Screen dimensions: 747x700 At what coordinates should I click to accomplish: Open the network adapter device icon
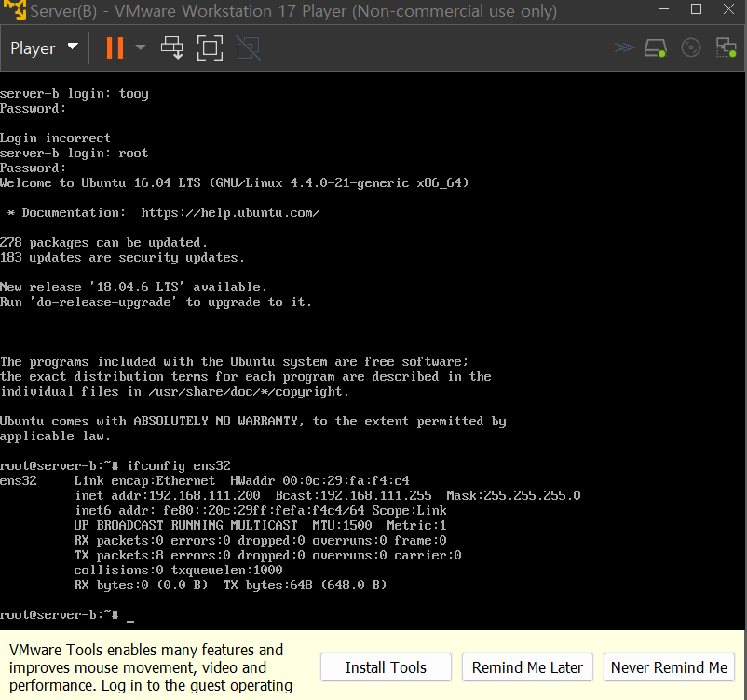point(726,47)
